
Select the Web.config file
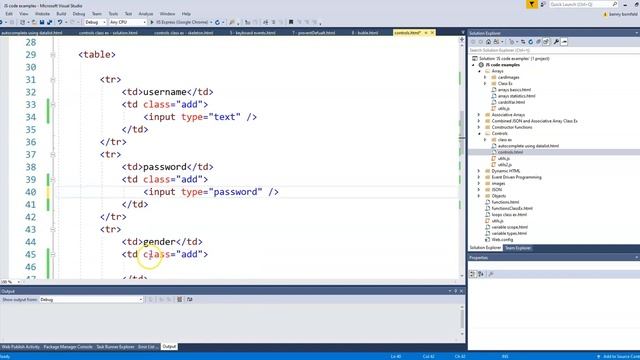pos(502,240)
